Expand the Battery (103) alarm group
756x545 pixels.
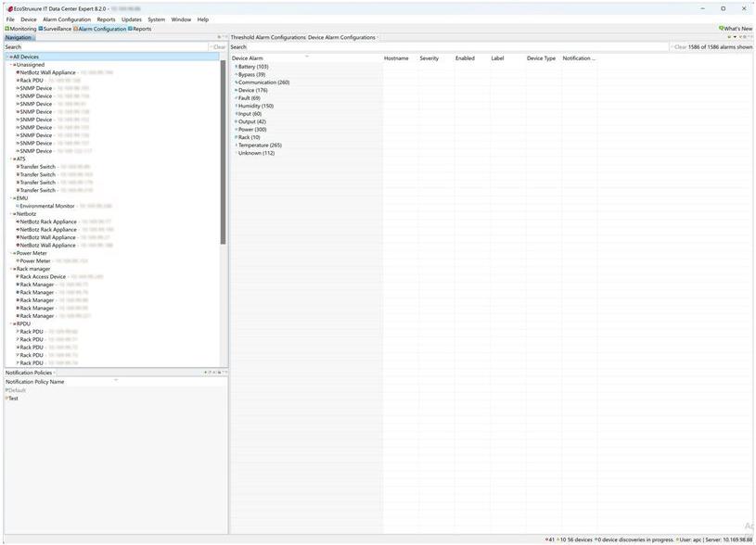point(236,67)
